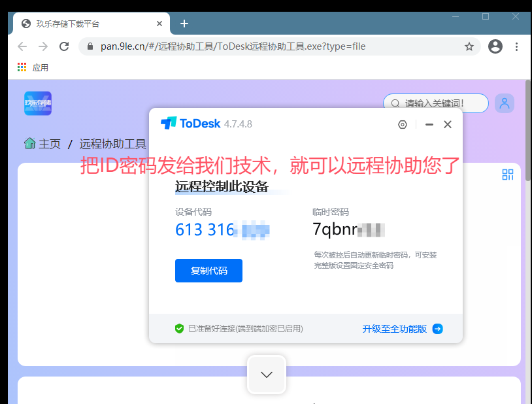Click the ToDesk logo

pos(191,124)
